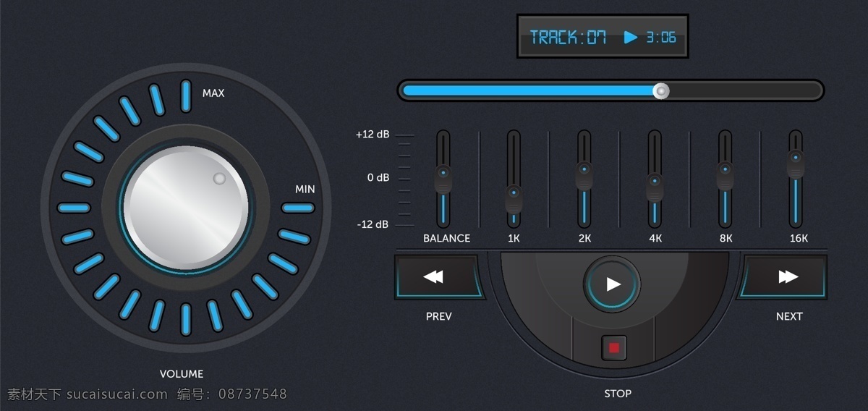
Task: Click the 16K band label
Action: 799,238
